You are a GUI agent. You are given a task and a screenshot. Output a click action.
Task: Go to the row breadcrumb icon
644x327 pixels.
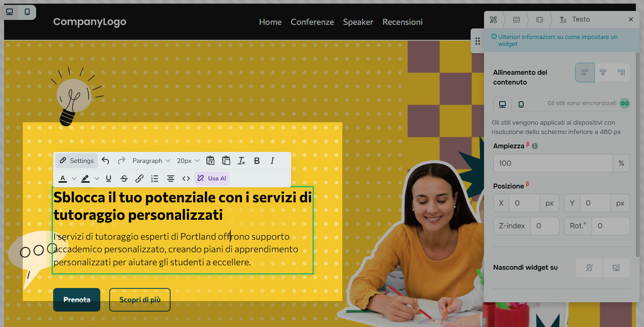coord(516,19)
